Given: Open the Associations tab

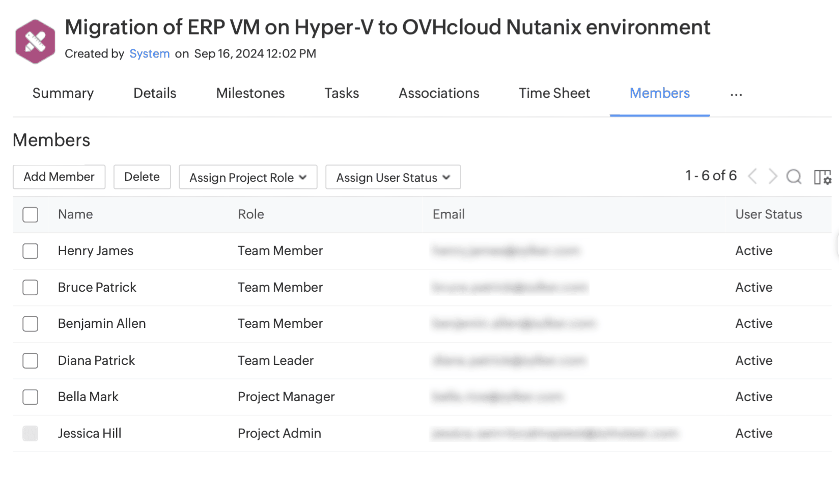Looking at the screenshot, I should point(438,93).
